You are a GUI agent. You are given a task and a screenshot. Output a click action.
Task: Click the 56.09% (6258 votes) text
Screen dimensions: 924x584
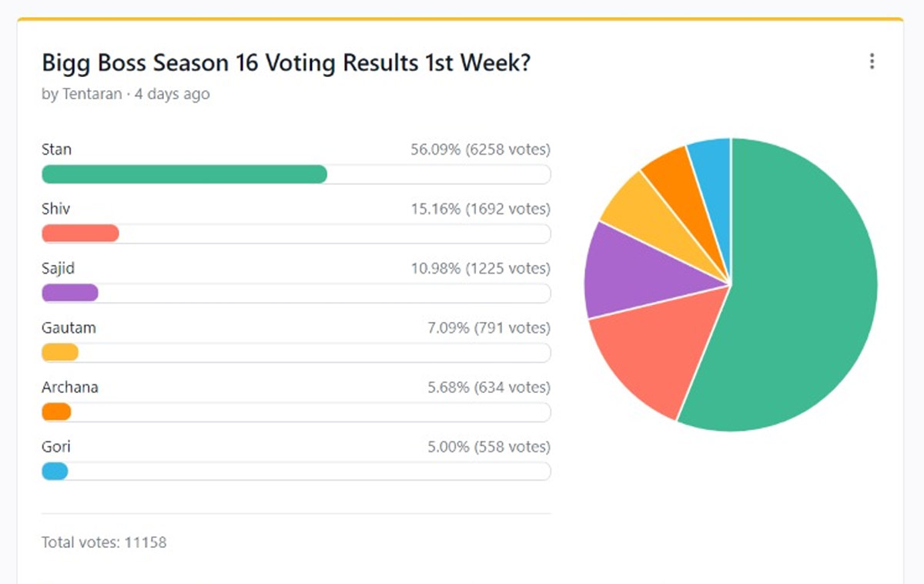(480, 149)
